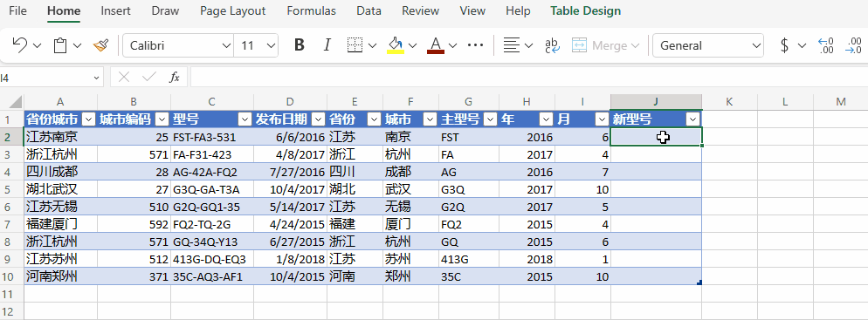868x320 pixels.
Task: Apply the yellow fill color
Action: coord(396,45)
